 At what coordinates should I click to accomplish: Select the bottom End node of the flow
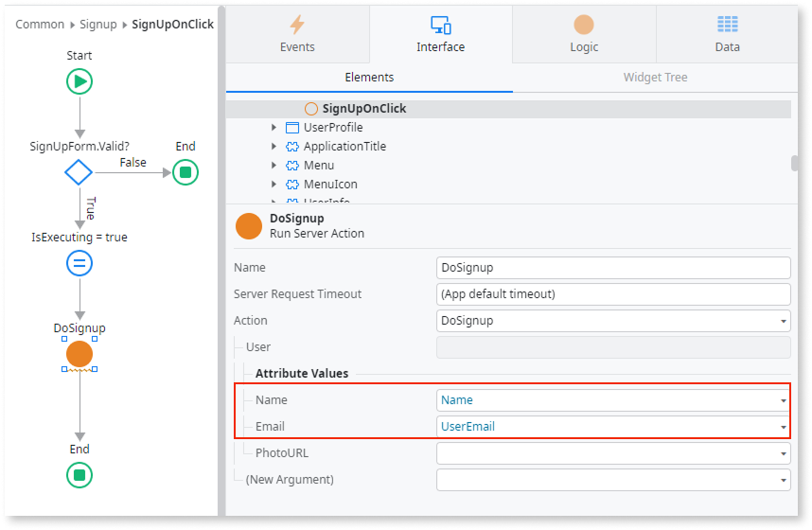click(x=79, y=475)
